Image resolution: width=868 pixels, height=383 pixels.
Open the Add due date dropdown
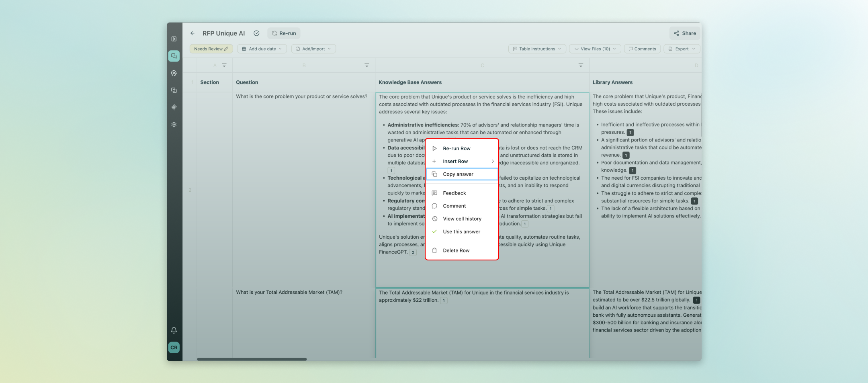(262, 49)
